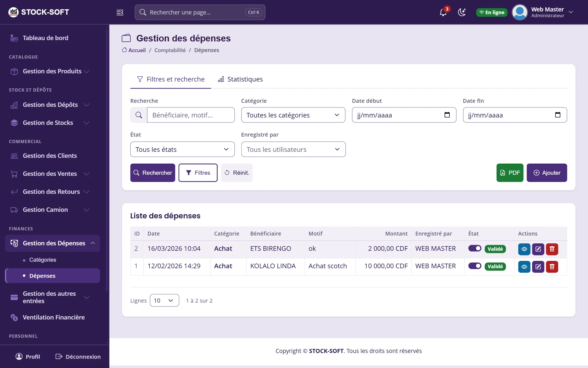Viewport: 588px width, 368px height.
Task: View details of expense ETS BIRENGO
Action: click(524, 249)
